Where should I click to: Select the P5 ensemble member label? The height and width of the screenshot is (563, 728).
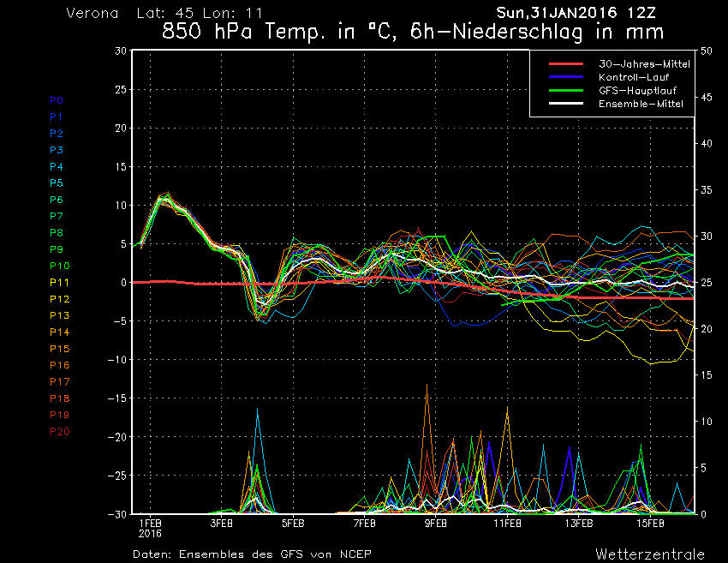[57, 183]
